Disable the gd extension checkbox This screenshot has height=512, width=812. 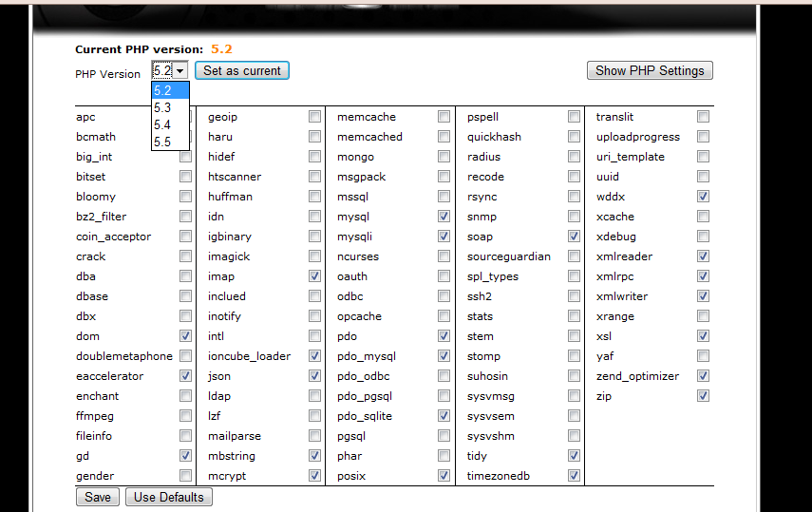coord(185,456)
